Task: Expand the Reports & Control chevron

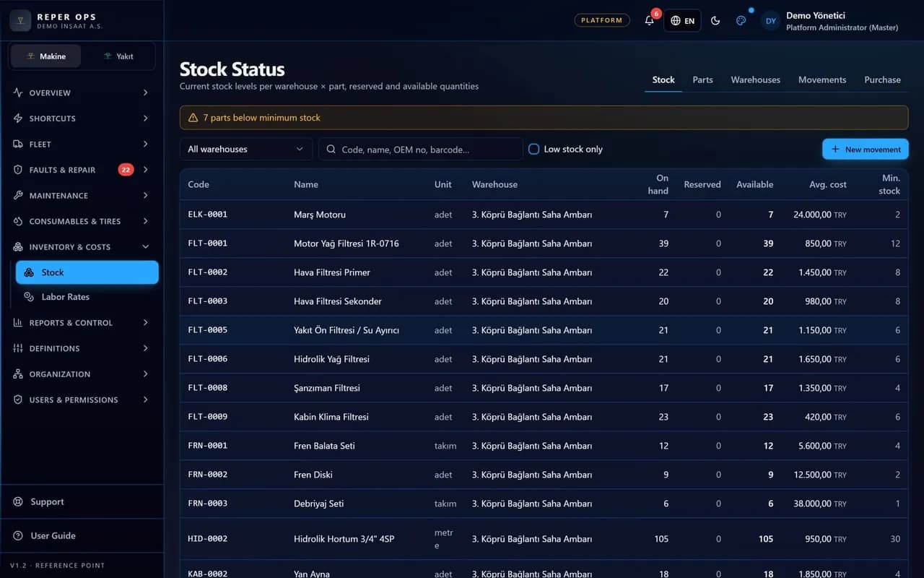Action: pyautogui.click(x=146, y=323)
